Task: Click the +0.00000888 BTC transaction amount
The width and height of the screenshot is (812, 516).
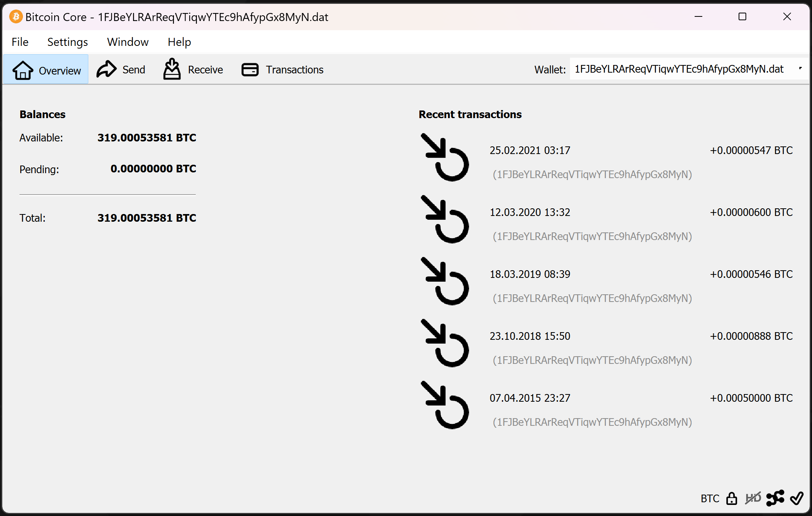Action: tap(751, 336)
